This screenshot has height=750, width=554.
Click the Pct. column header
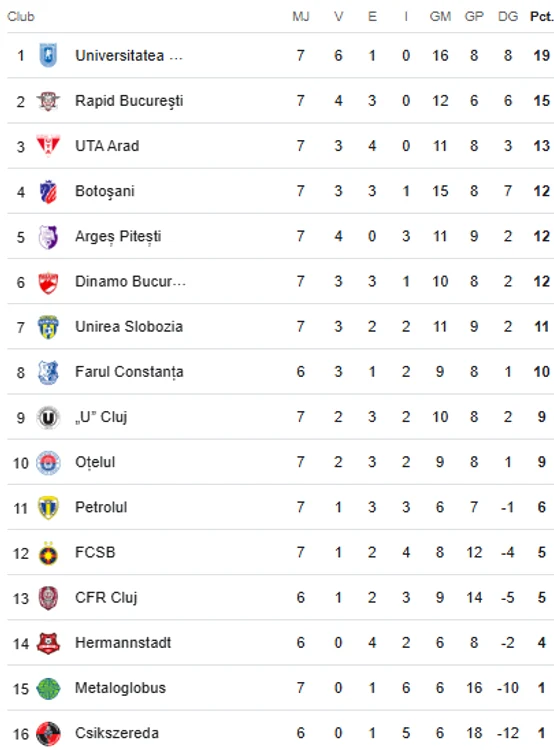click(542, 17)
